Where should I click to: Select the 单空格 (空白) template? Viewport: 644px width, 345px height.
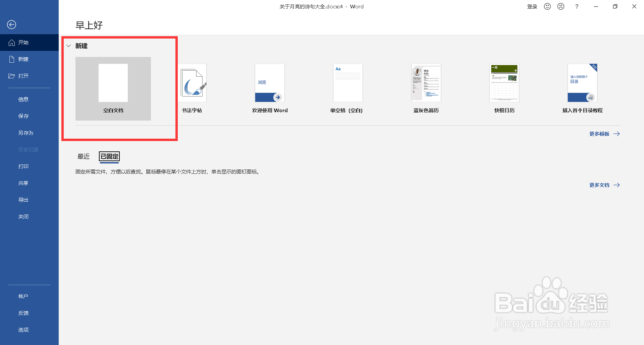coord(347,89)
